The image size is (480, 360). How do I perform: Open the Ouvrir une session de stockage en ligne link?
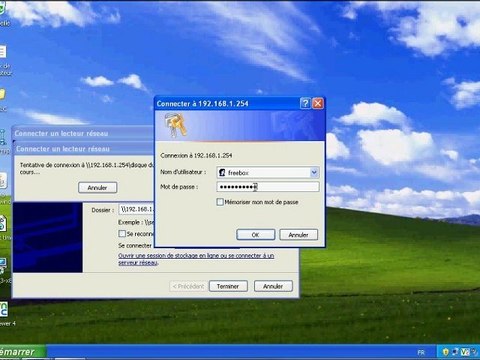[x=196, y=259]
